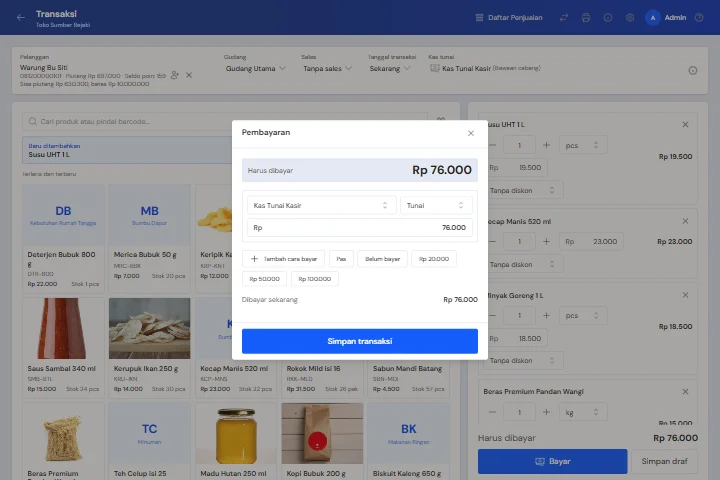Choose the Rp 100.000 quick amount

[x=315, y=279]
